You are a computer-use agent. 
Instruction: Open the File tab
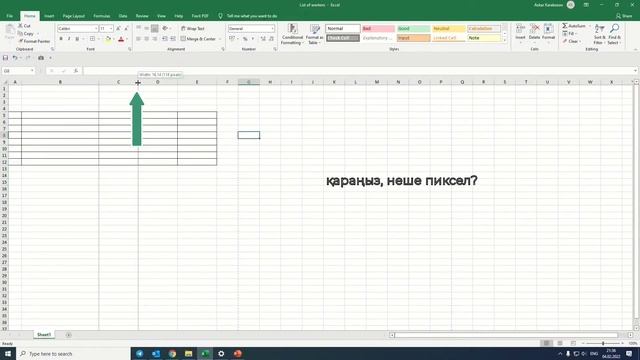pos(9,16)
